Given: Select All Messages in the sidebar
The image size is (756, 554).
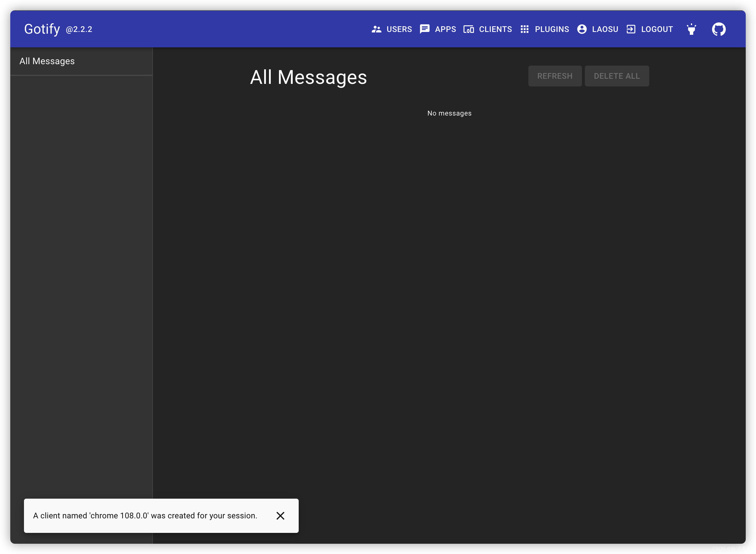Looking at the screenshot, I should [x=47, y=61].
